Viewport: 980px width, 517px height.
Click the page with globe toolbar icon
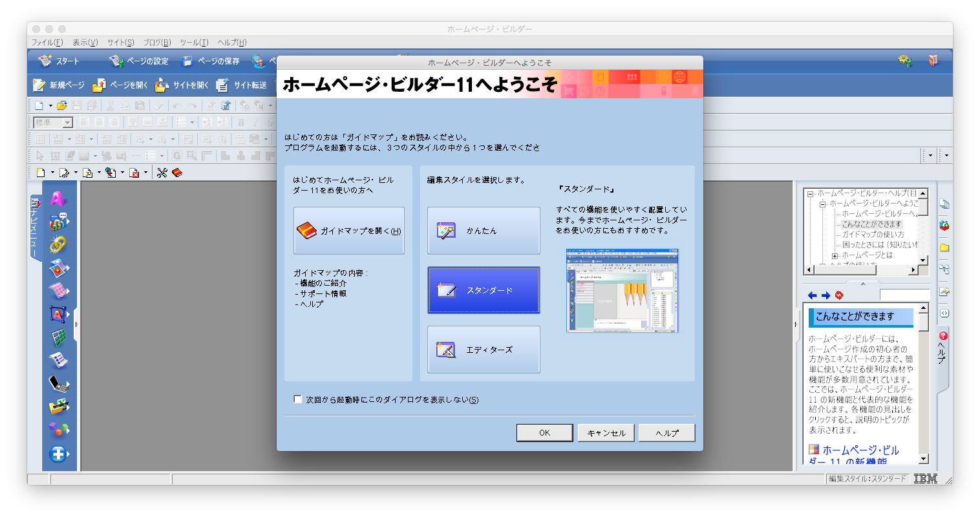tap(111, 173)
